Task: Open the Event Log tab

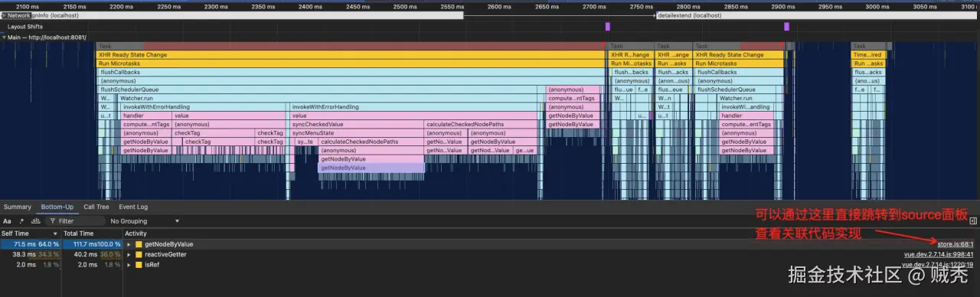Action: (132, 207)
